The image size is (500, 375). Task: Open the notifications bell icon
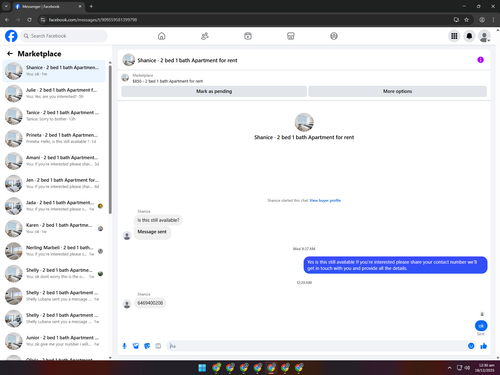tap(469, 36)
